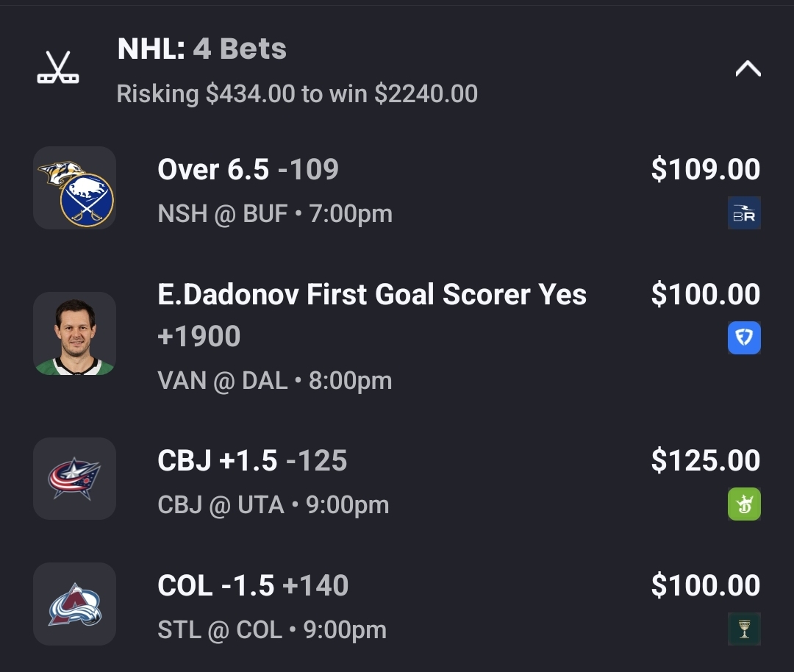Click the VAN @ DAL 8:00pm matchup
Screen dimensions: 794x672
[x=275, y=381]
